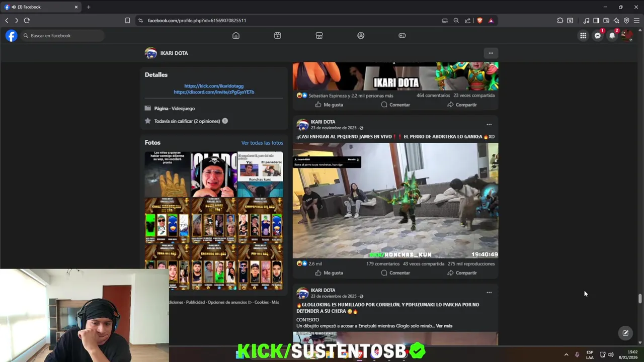
Task: Bookmark this page icon in address bar
Action: coord(127,21)
